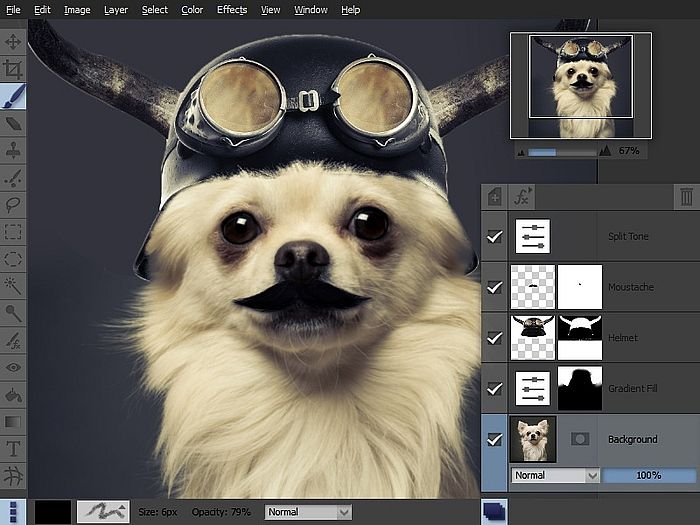Screen dimensions: 700x525
Task: Click the black foreground color swatch
Action: pyautogui.click(x=52, y=512)
